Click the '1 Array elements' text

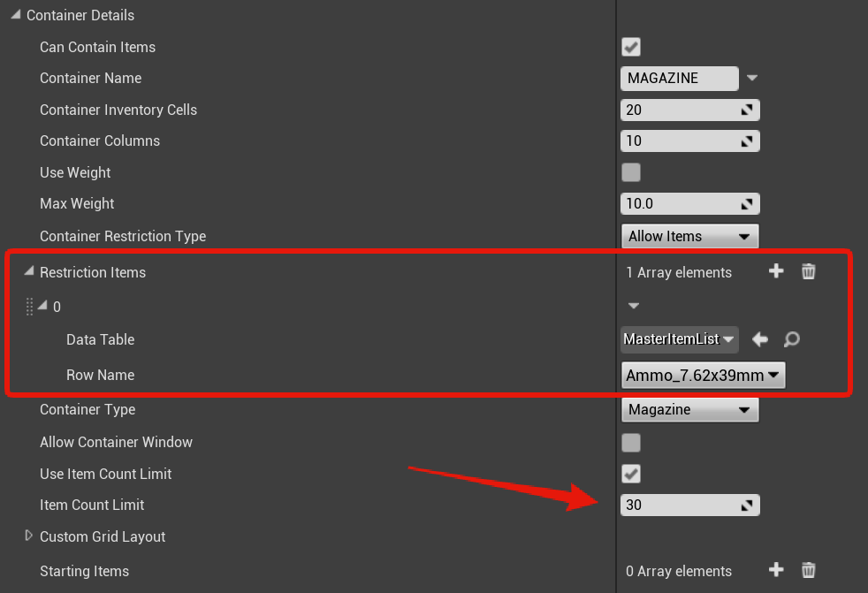[x=679, y=272]
